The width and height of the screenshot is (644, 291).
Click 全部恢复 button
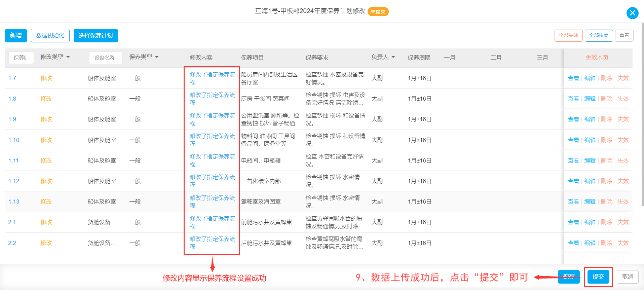click(599, 35)
